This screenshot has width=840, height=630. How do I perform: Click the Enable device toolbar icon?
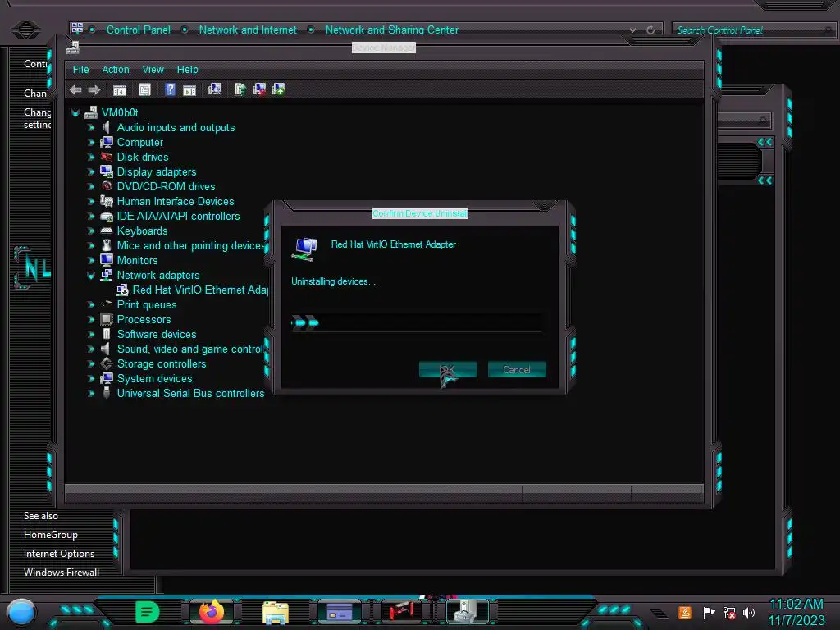pyautogui.click(x=279, y=89)
